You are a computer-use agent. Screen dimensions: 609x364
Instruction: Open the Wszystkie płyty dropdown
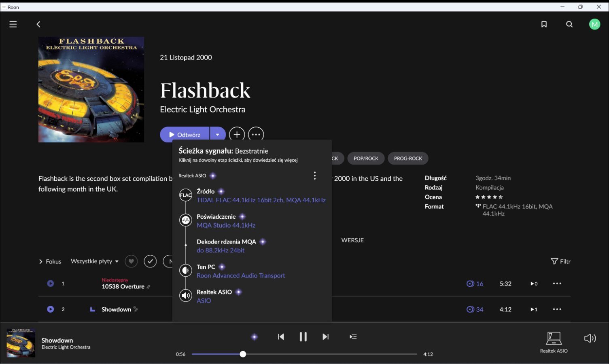(95, 261)
